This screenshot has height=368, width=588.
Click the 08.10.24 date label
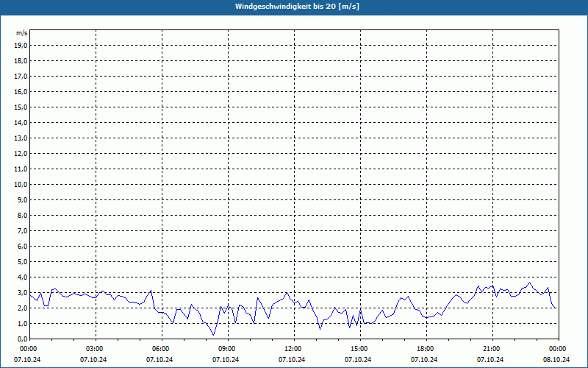point(556,359)
